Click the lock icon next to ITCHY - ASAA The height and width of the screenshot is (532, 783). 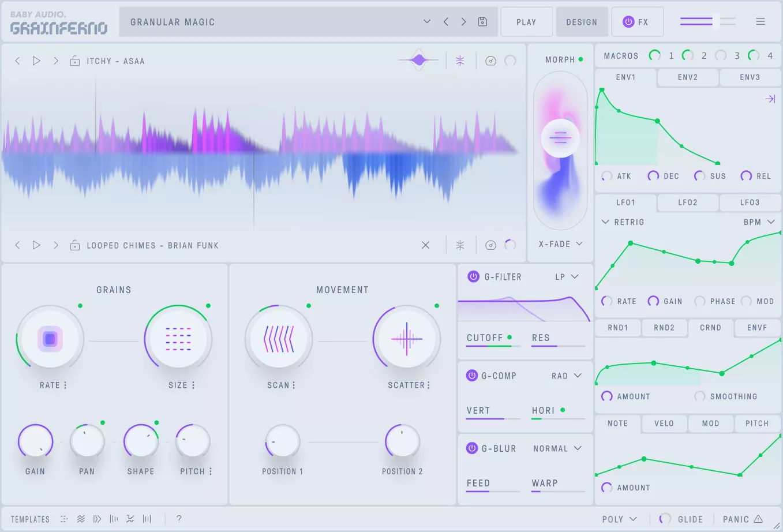click(x=74, y=61)
